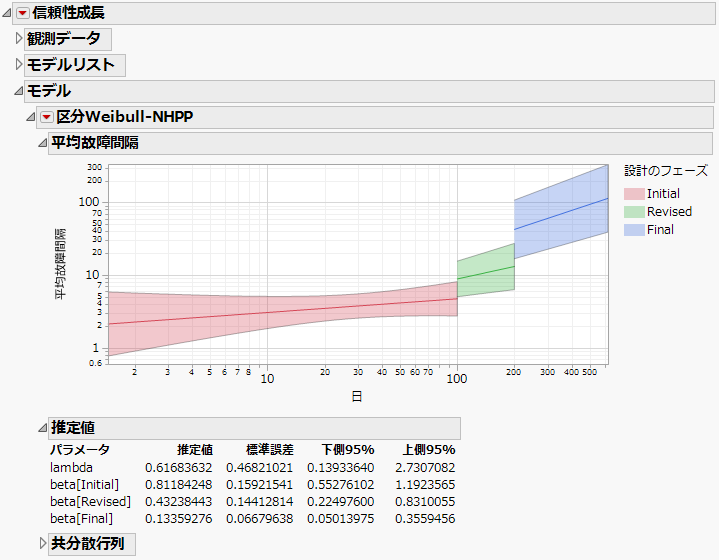The width and height of the screenshot is (719, 560).
Task: Collapse the 信頼性成長 report outline
Action: 6,13
